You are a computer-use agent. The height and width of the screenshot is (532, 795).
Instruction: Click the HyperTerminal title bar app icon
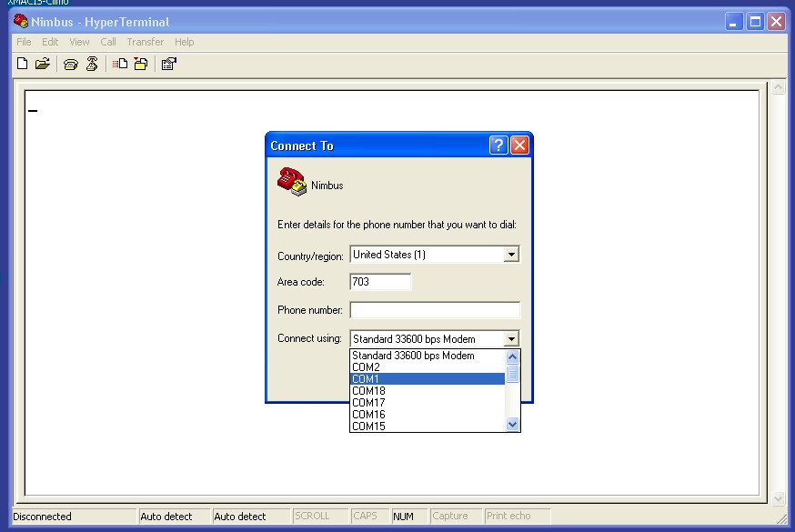click(x=21, y=21)
